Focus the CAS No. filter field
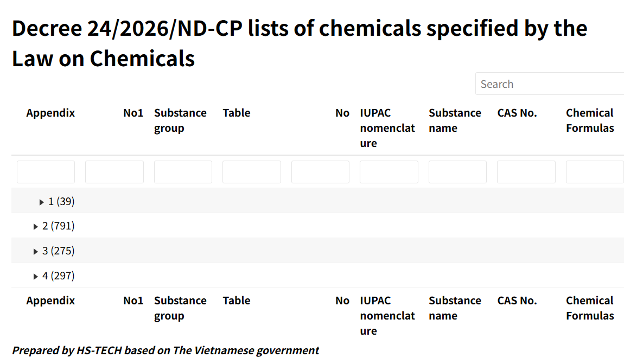Image resolution: width=624 pixels, height=364 pixels. 526,172
